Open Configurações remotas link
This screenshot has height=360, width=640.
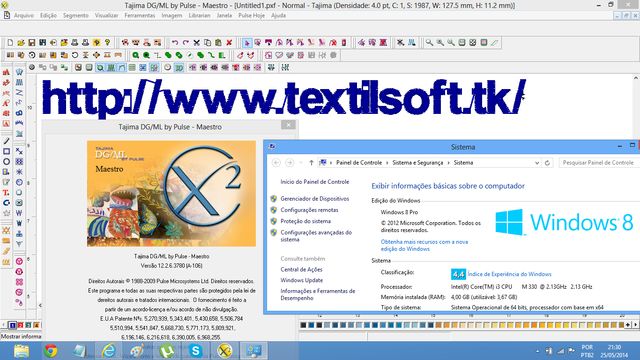tap(309, 210)
